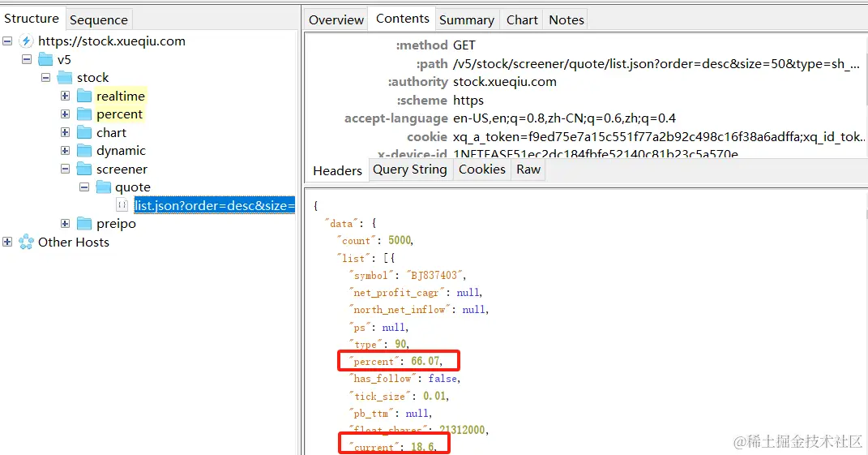Collapse the v5 folder node
The height and width of the screenshot is (455, 868).
[27, 59]
